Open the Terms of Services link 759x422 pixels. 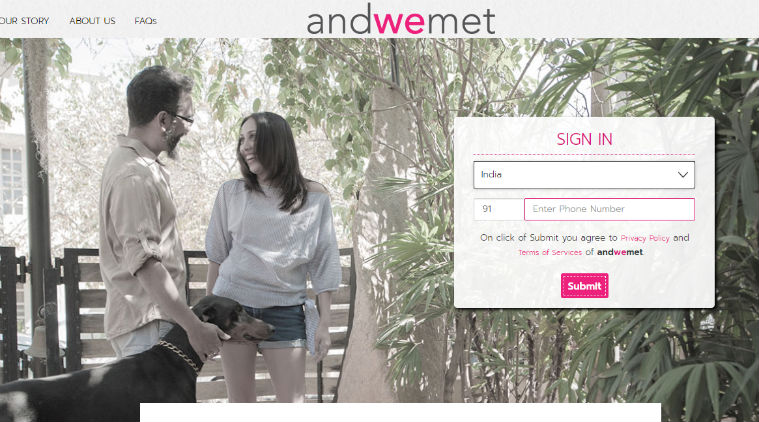coord(550,252)
